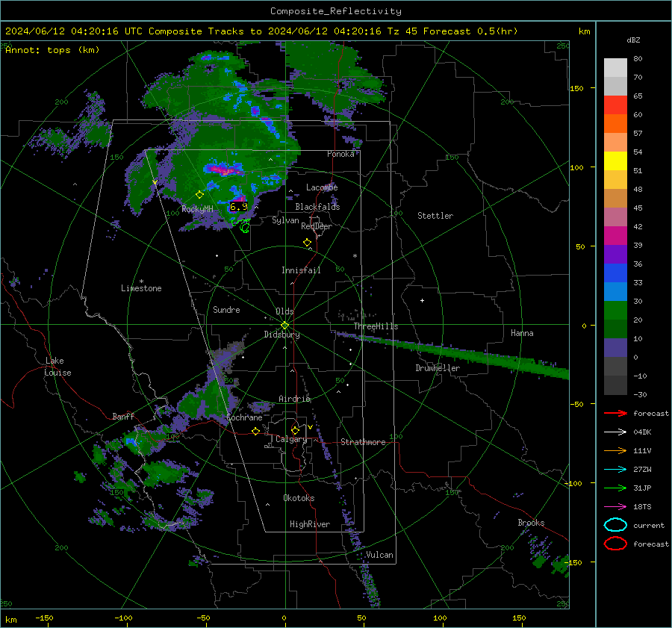Click the red 65 dBZ color swatch

point(615,105)
